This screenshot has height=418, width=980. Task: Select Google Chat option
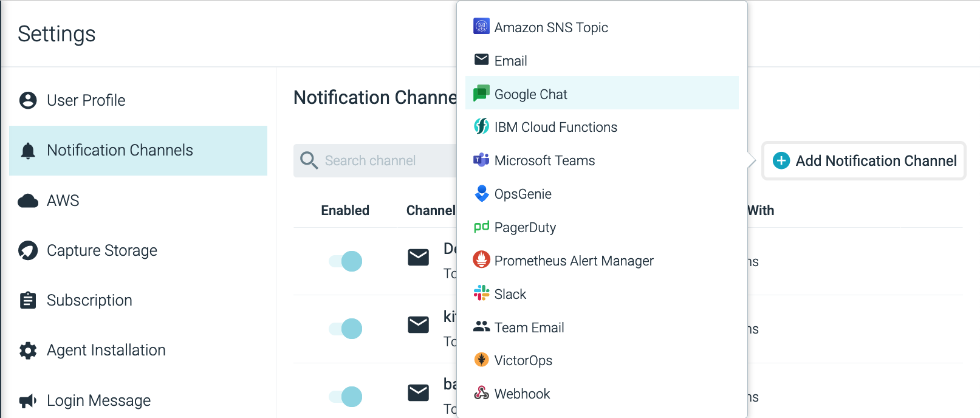click(x=602, y=93)
